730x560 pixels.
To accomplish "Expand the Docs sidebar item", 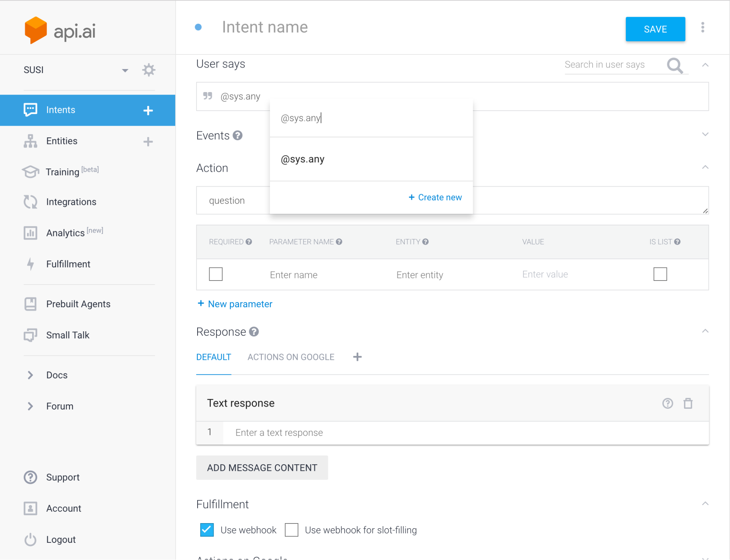I will pyautogui.click(x=57, y=375).
